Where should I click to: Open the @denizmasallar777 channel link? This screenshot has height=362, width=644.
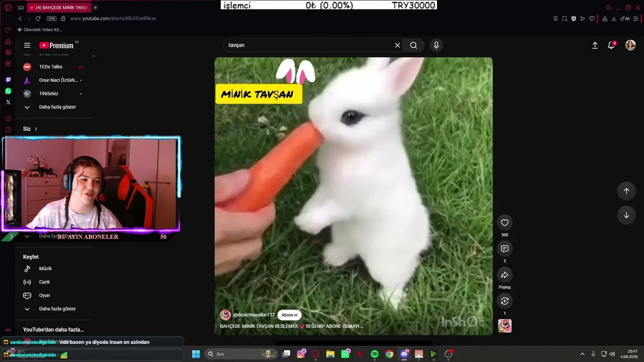(254, 315)
